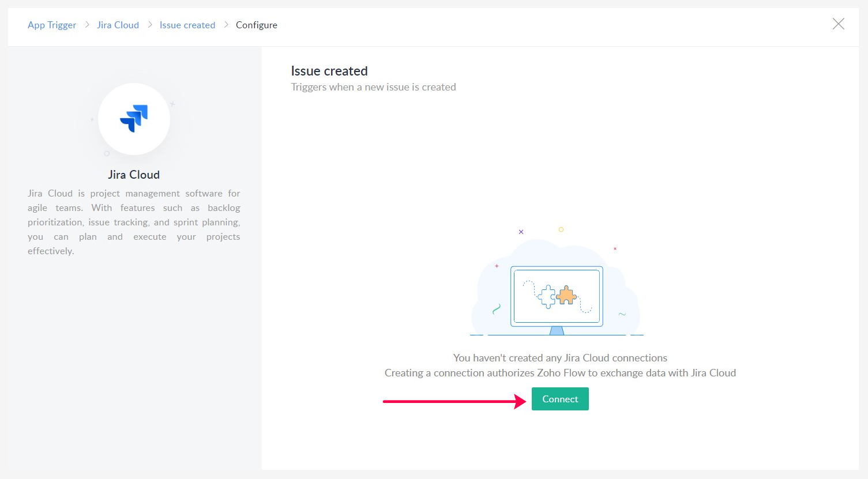Click the Configure breadcrumb item
The image size is (868, 479).
[x=256, y=25]
